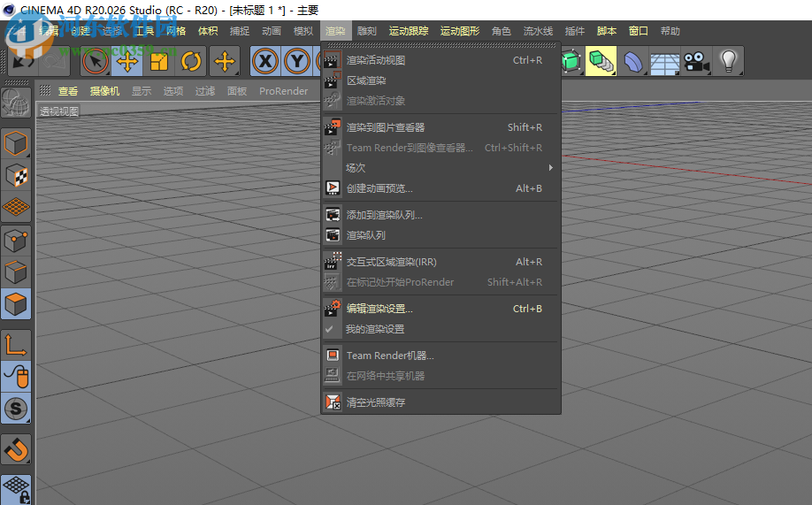Open the 脚本 menu

pos(607,31)
